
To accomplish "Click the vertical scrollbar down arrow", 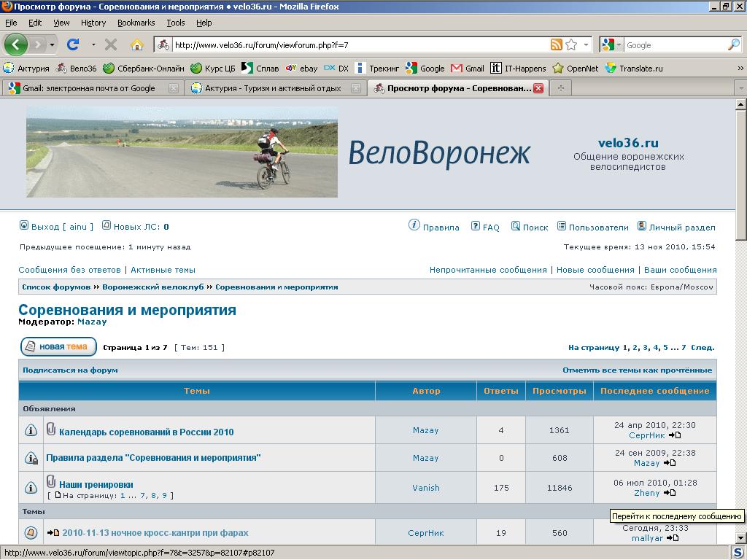I will click(740, 538).
